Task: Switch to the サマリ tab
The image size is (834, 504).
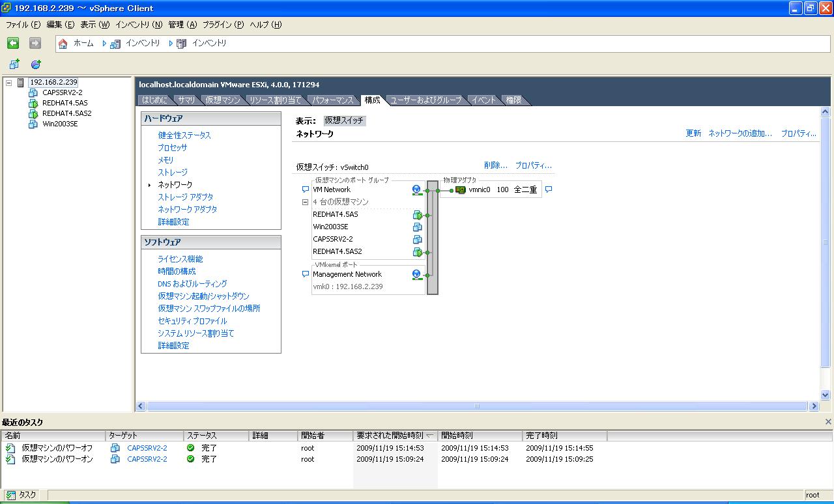Action: (x=186, y=100)
